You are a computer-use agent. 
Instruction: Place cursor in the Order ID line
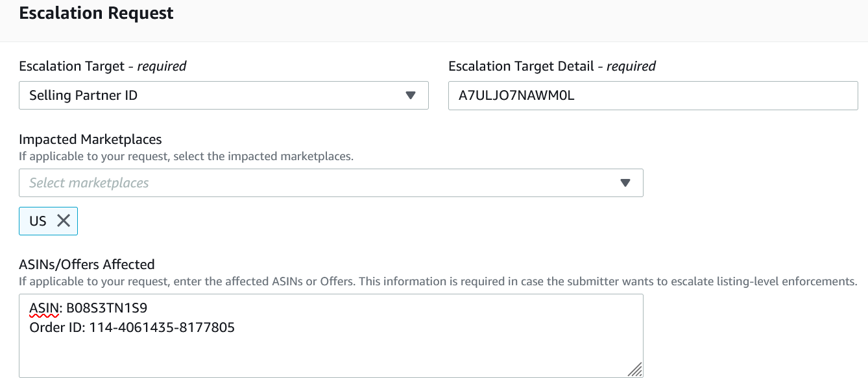pos(132,328)
